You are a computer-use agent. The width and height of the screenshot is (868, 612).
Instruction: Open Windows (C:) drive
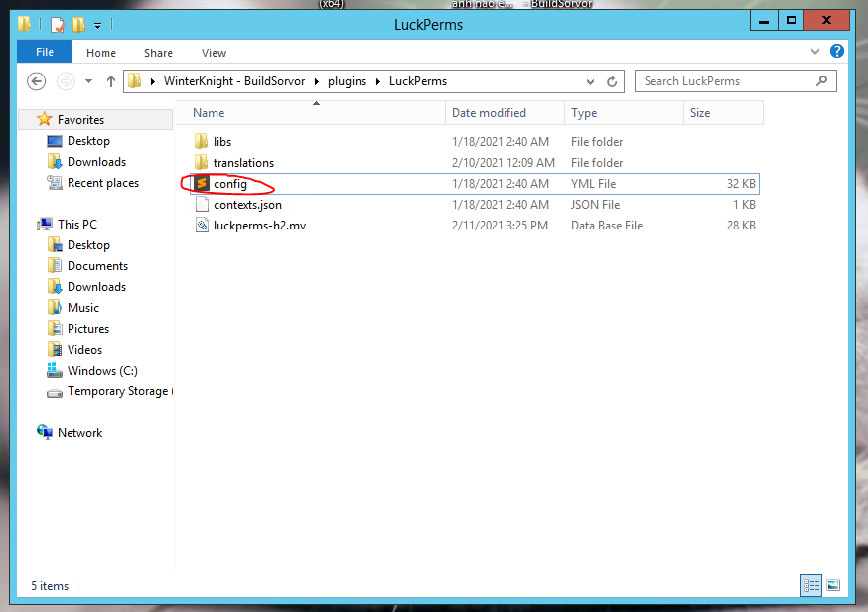(102, 371)
